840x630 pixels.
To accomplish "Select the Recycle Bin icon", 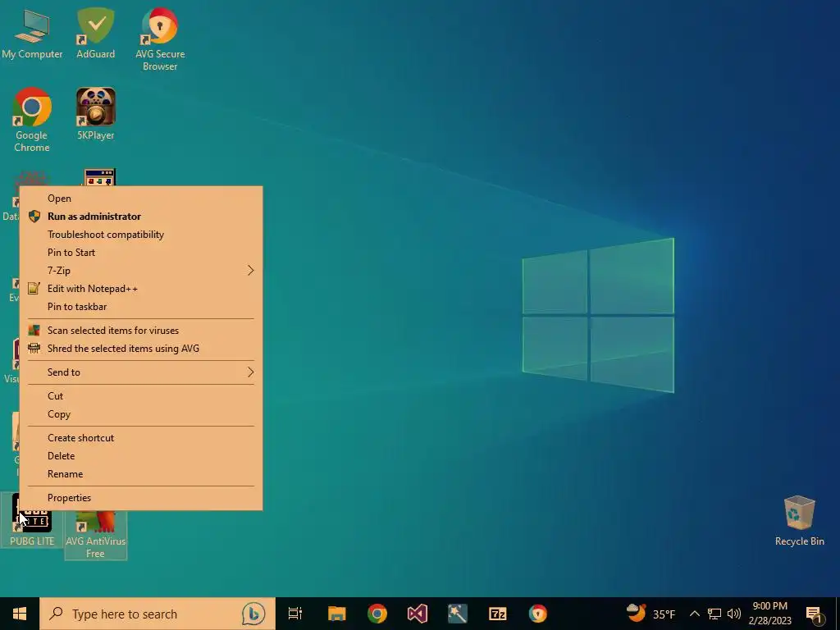I will (799, 521).
